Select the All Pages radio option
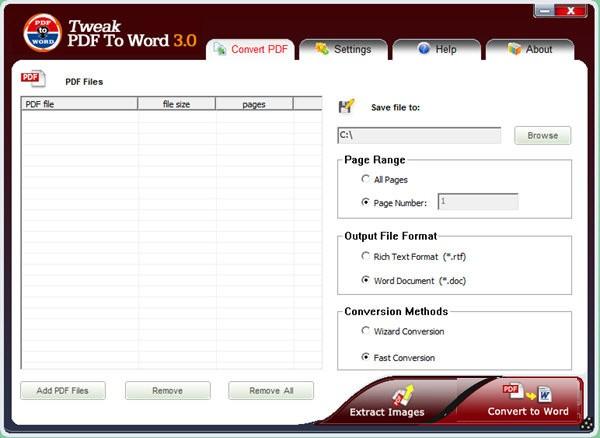 tap(366, 179)
